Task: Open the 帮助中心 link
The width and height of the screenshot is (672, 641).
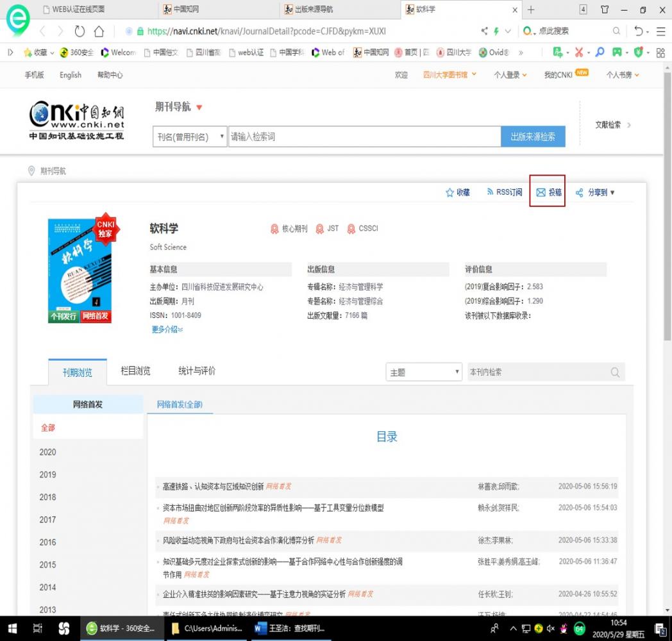Action: 110,75
